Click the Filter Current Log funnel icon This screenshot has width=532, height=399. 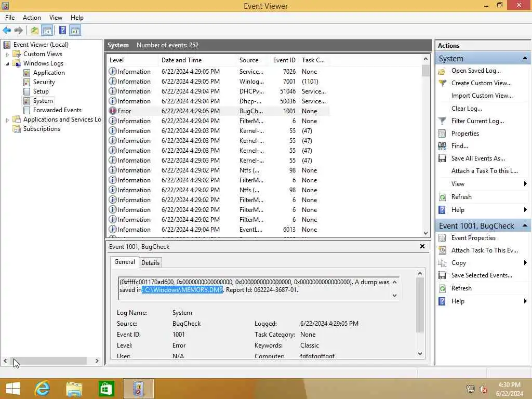(x=442, y=121)
